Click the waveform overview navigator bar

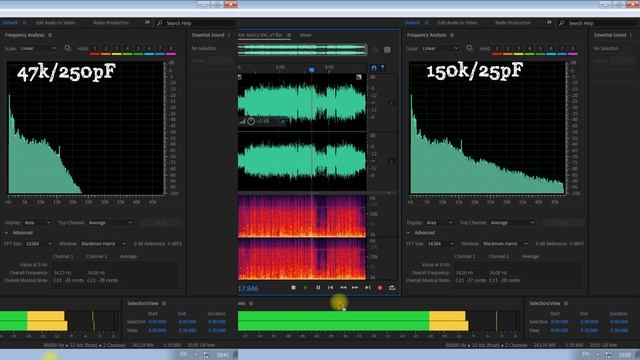coord(302,50)
